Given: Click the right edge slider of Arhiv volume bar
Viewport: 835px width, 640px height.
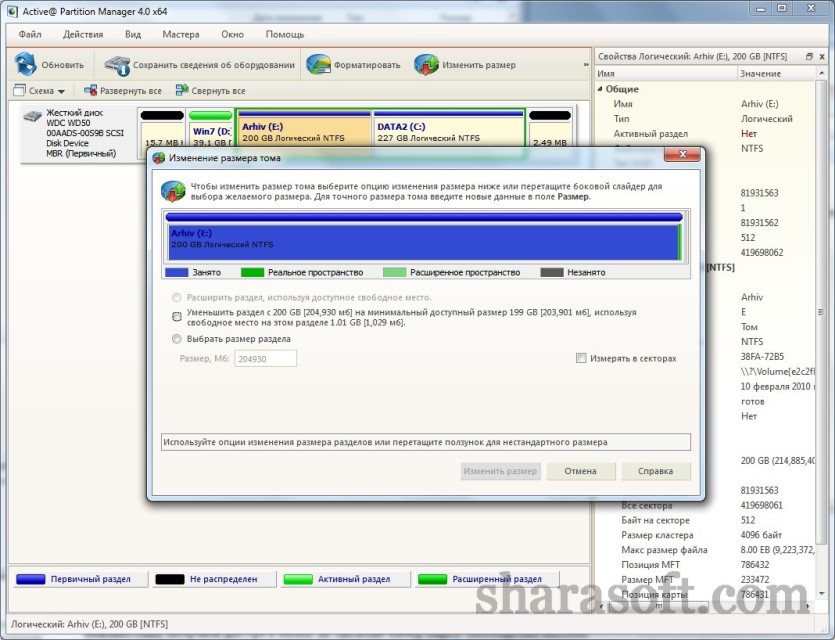Looking at the screenshot, I should (x=680, y=242).
